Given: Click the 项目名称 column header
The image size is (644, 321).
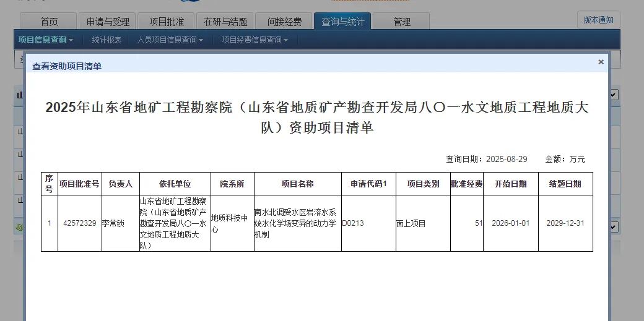Looking at the screenshot, I should pyautogui.click(x=297, y=184).
